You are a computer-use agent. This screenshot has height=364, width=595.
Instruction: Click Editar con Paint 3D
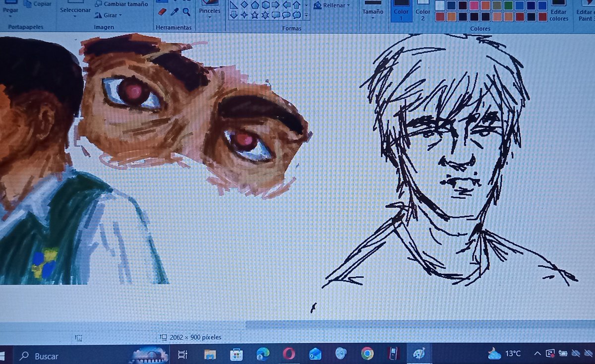[585, 11]
